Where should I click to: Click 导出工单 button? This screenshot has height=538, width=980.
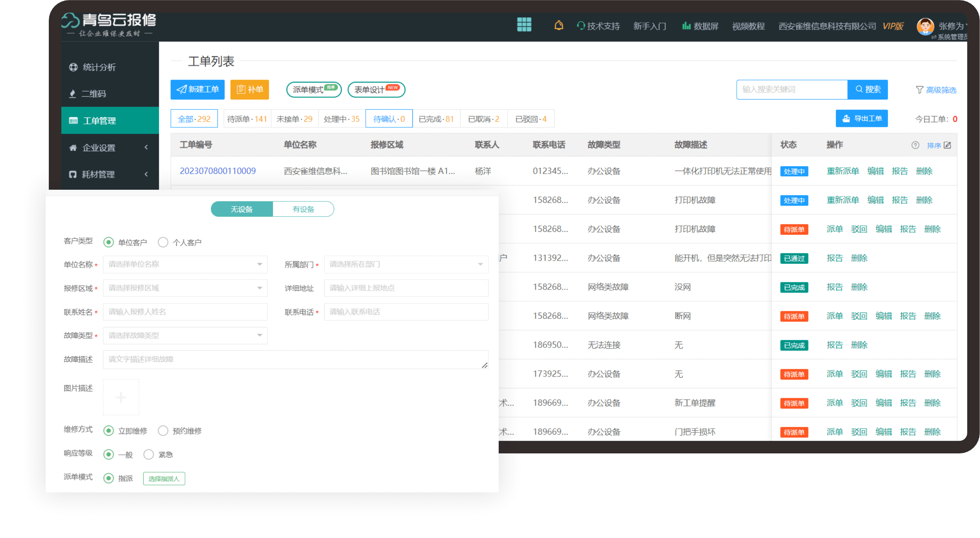(862, 119)
